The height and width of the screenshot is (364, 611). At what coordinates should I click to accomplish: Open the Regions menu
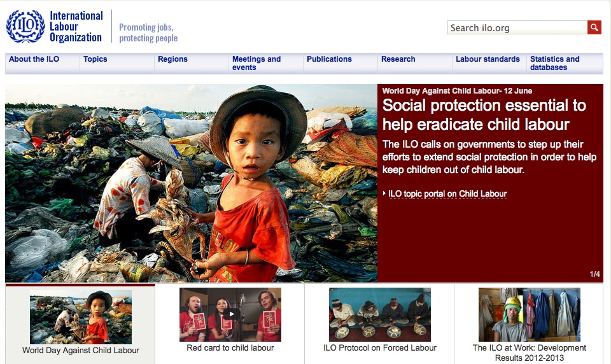click(x=172, y=59)
